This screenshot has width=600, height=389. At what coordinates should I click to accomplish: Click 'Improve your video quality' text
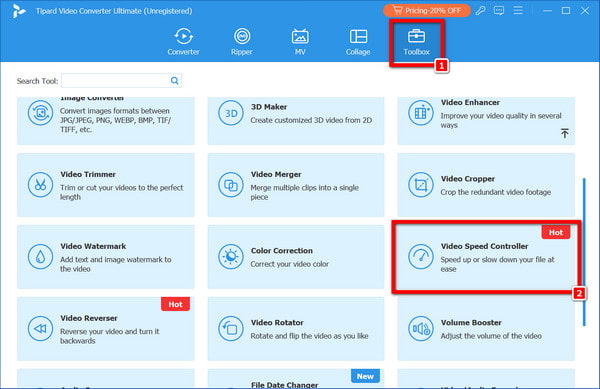501,120
